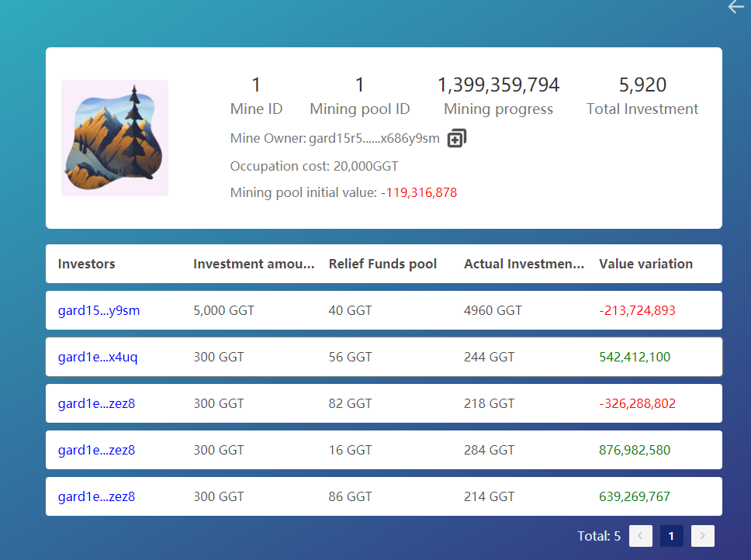Click the Investment amount column header

[x=254, y=264]
